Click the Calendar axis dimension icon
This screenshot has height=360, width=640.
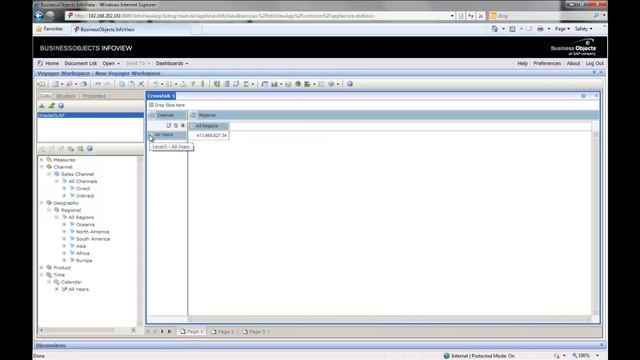pos(152,116)
